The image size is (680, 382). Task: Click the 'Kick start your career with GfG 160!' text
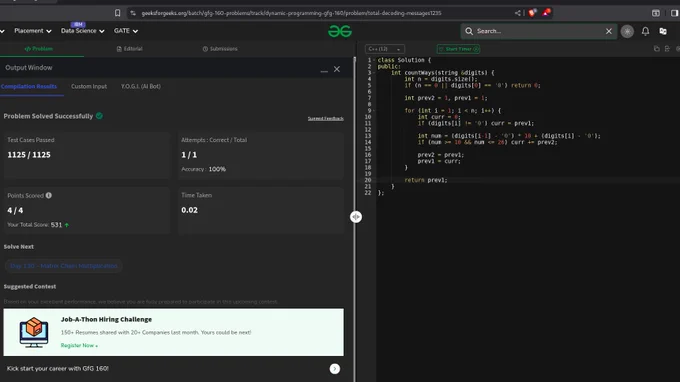(58, 369)
